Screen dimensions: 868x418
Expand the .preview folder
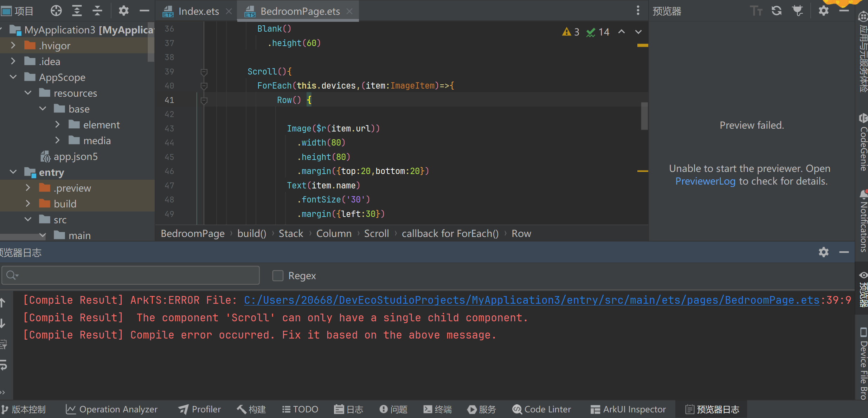tap(28, 188)
